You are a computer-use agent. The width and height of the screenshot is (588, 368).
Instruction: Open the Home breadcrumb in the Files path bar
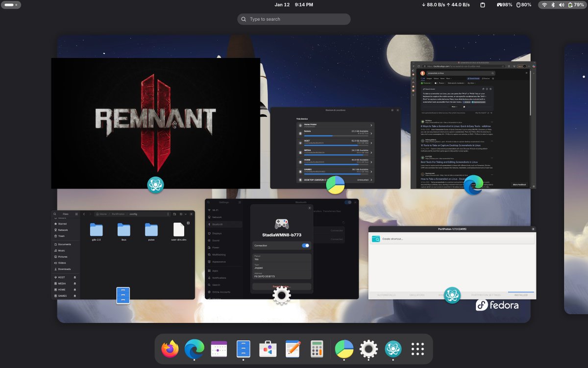[x=101, y=214]
